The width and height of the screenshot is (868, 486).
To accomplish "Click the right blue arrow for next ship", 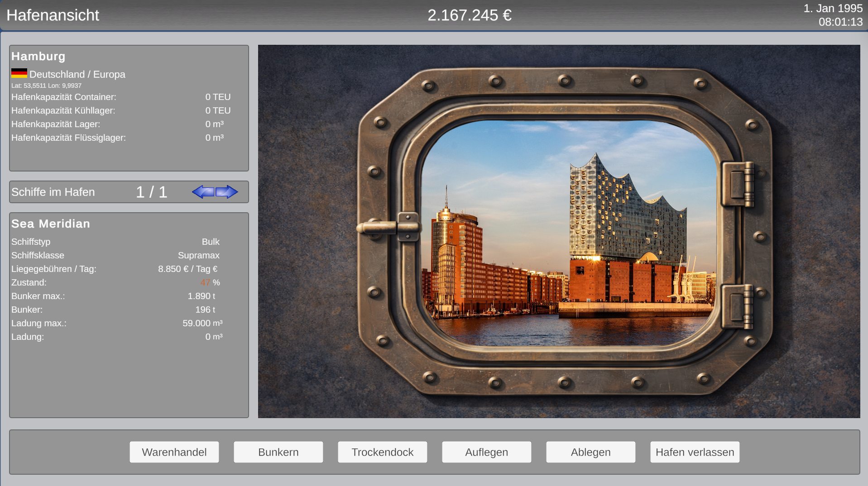I will [227, 192].
